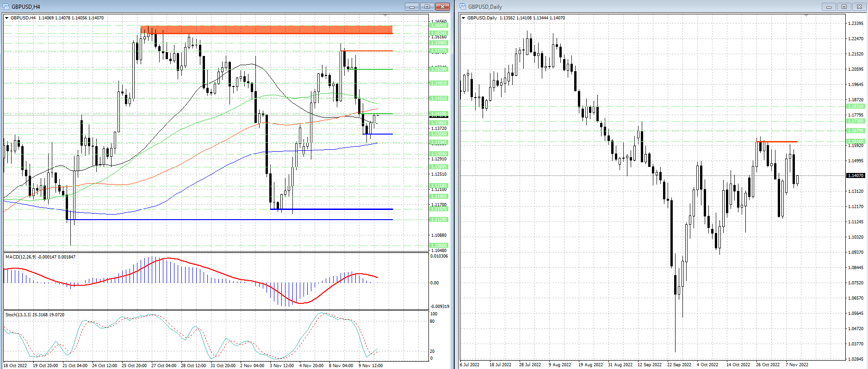Expand the arrow beside GBPUSD,Daily chart label

(464, 18)
